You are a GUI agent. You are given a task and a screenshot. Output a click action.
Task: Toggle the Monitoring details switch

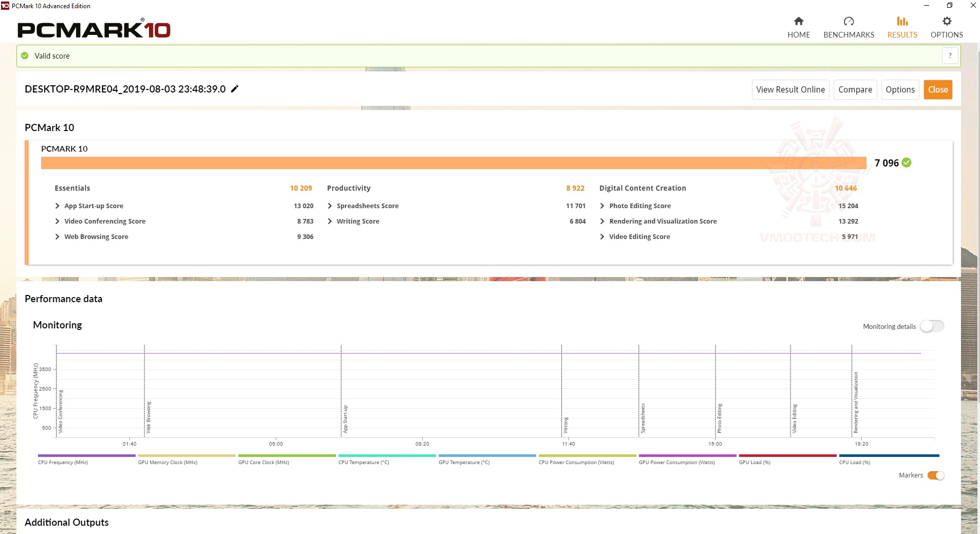pos(932,326)
